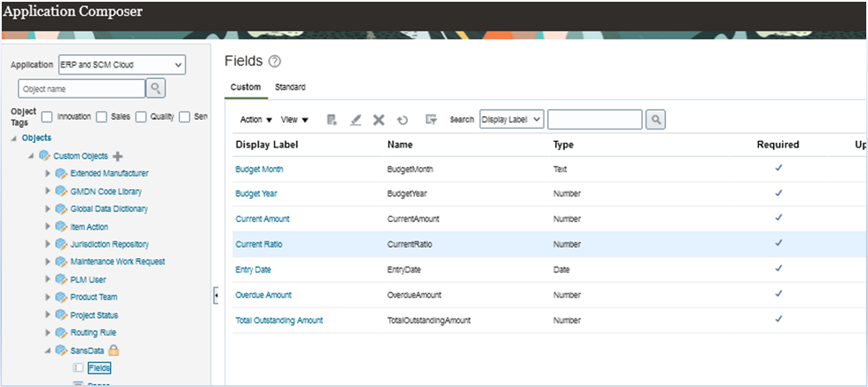868x387 pixels.
Task: Open the Action menu dropdown
Action: (257, 119)
